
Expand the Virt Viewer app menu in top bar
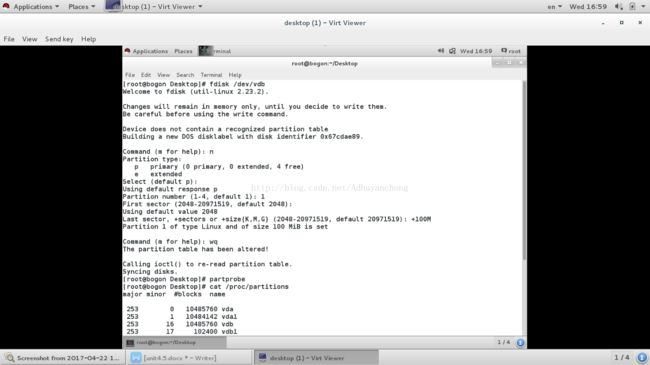pos(154,7)
